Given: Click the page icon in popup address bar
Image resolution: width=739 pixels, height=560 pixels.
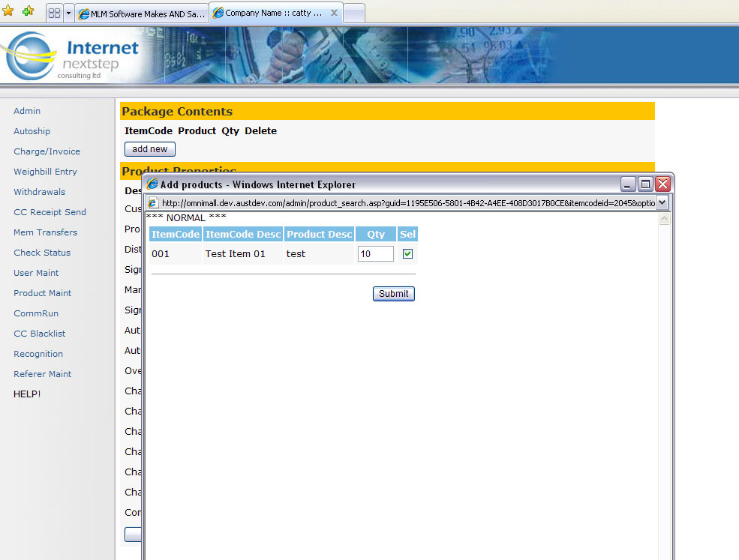Looking at the screenshot, I should [x=152, y=203].
